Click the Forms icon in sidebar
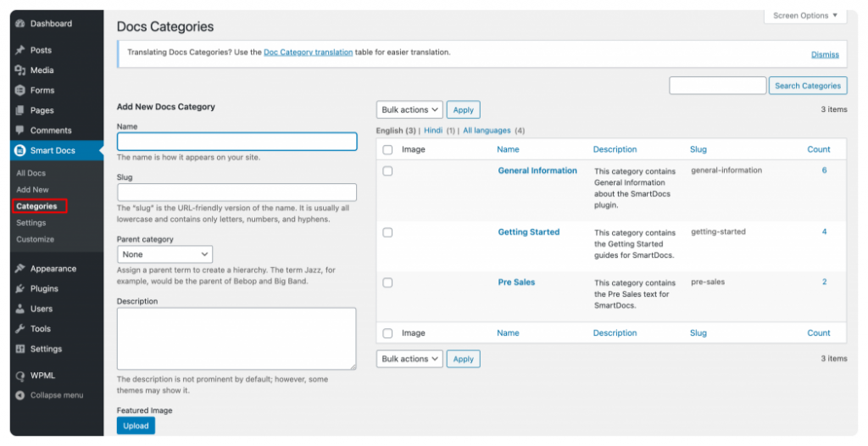Viewport: 868px width, 446px height. [x=20, y=90]
